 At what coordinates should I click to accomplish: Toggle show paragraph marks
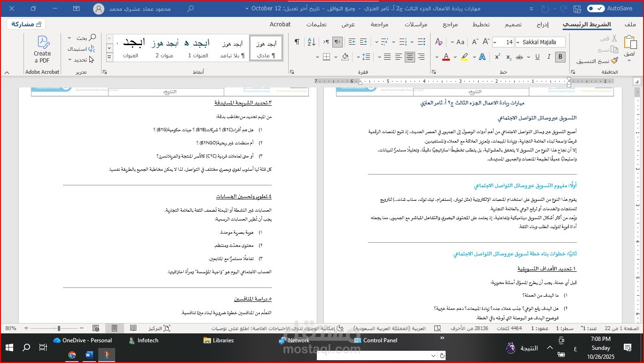(x=297, y=42)
